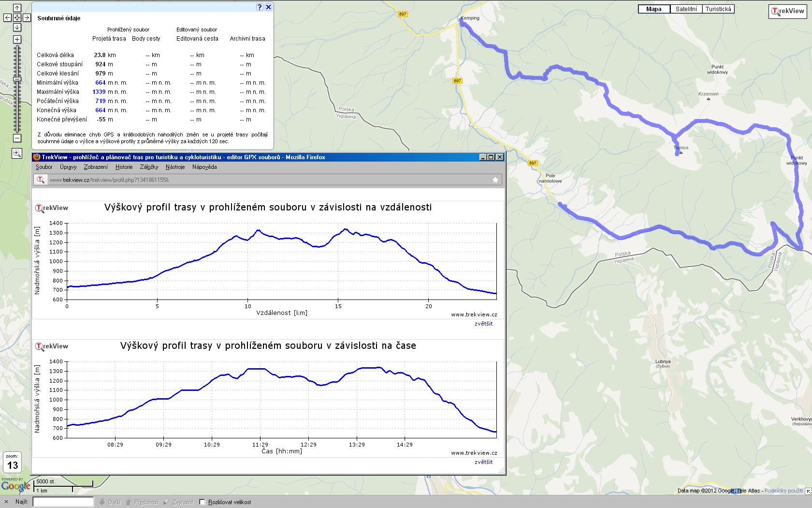Open help in the Souhrnné údaje panel
812x508 pixels.
260,7
